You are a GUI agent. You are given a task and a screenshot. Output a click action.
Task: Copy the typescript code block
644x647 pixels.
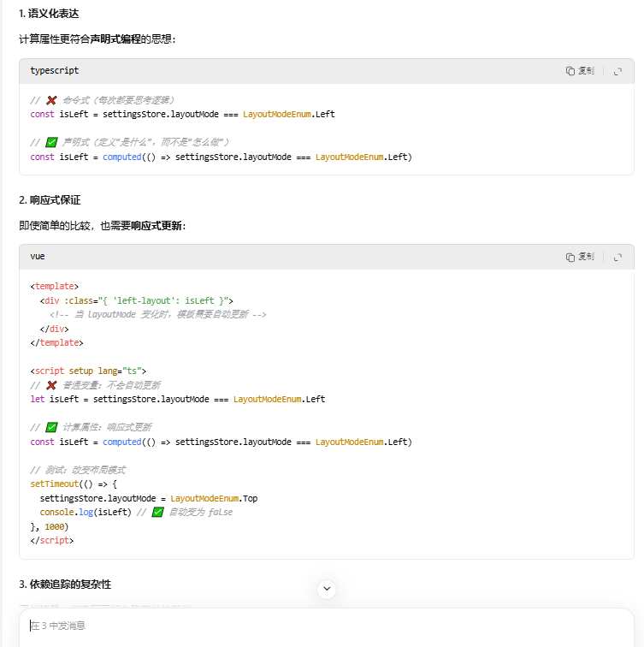pyautogui.click(x=580, y=71)
